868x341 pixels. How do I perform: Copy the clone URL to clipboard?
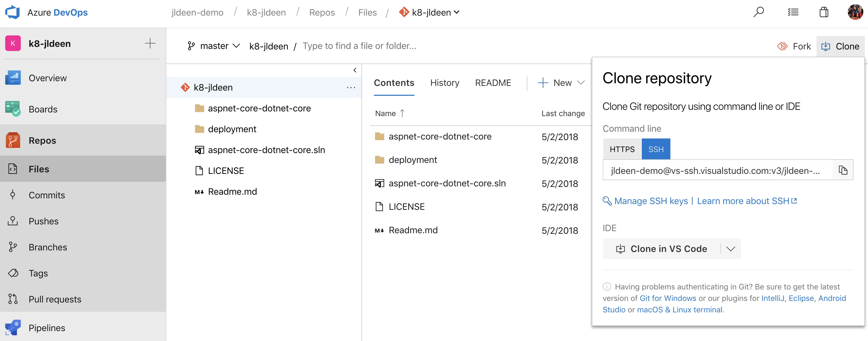[x=843, y=170]
